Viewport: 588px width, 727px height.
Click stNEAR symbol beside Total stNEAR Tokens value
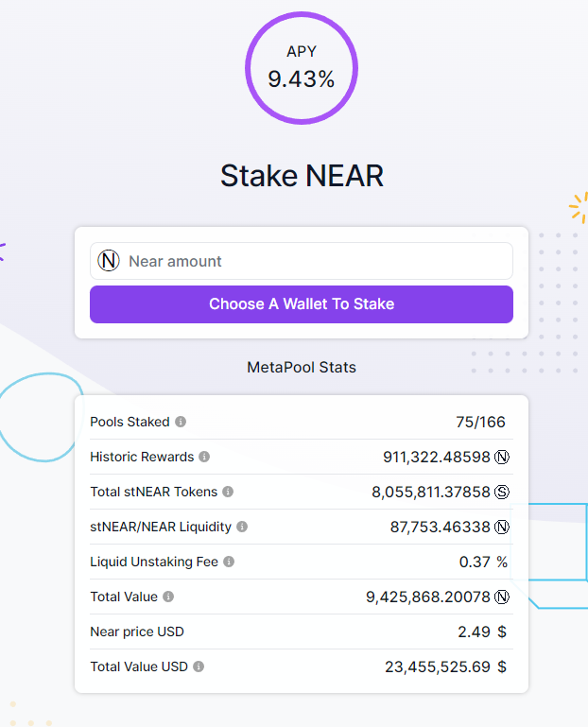(x=502, y=492)
